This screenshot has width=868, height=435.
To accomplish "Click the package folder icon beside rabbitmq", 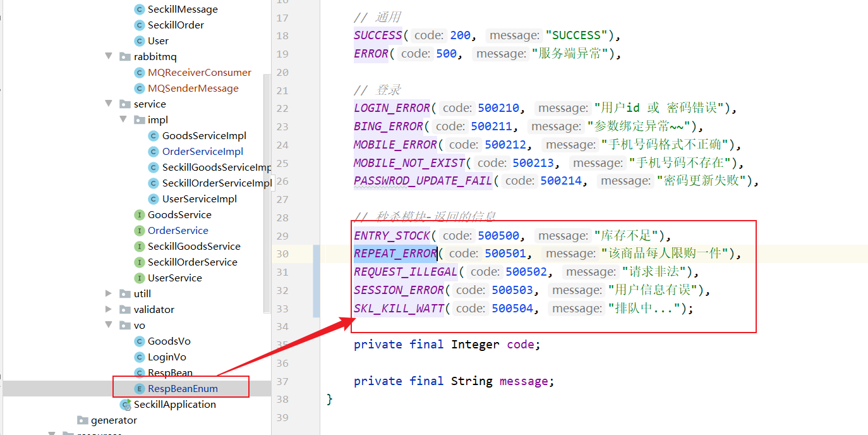I will [124, 56].
